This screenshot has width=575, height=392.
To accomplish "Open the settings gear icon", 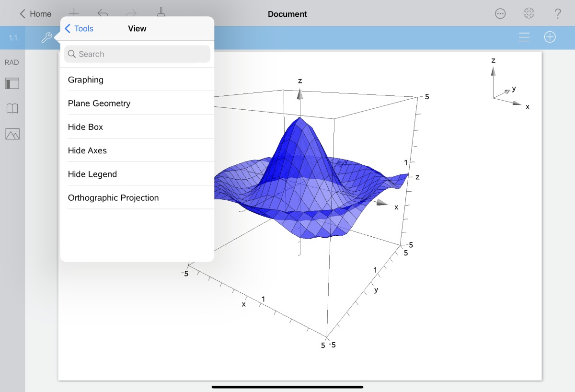I will click(529, 13).
